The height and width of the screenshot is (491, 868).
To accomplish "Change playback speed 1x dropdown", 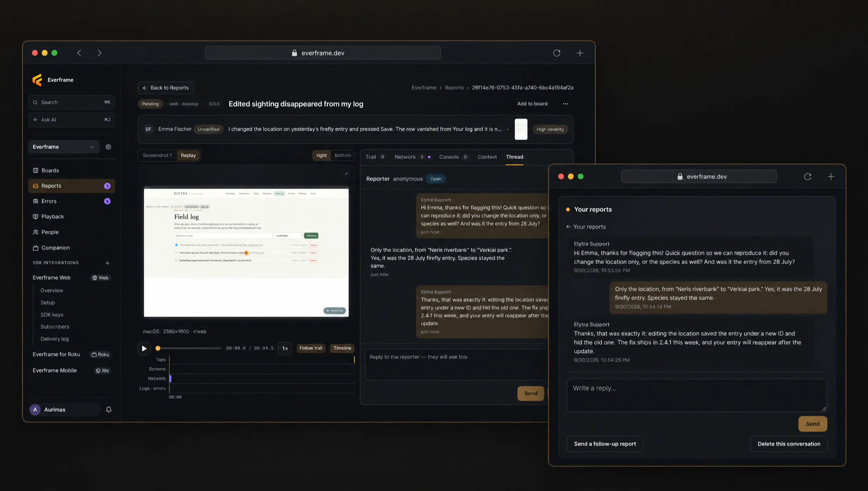I will click(285, 349).
